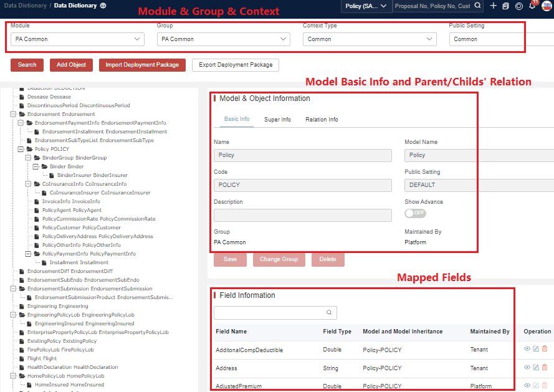Click the search magnifier in Field Information
The image size is (554, 392).
[329, 313]
